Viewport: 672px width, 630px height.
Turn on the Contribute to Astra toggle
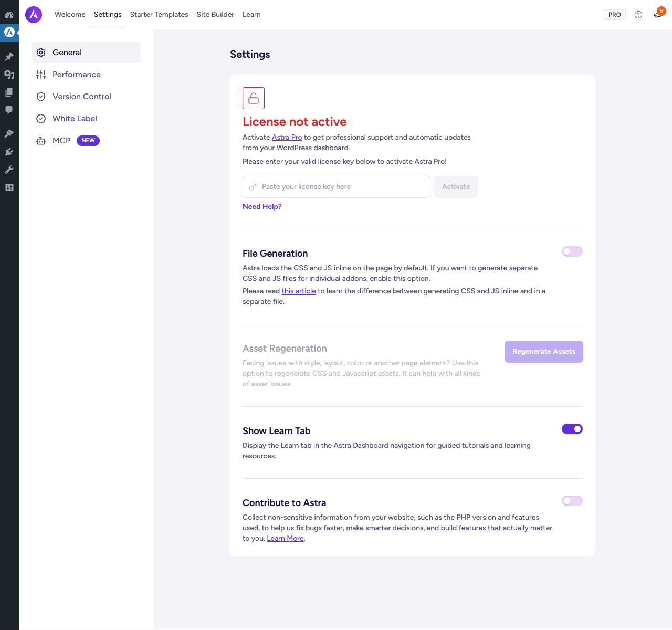572,501
